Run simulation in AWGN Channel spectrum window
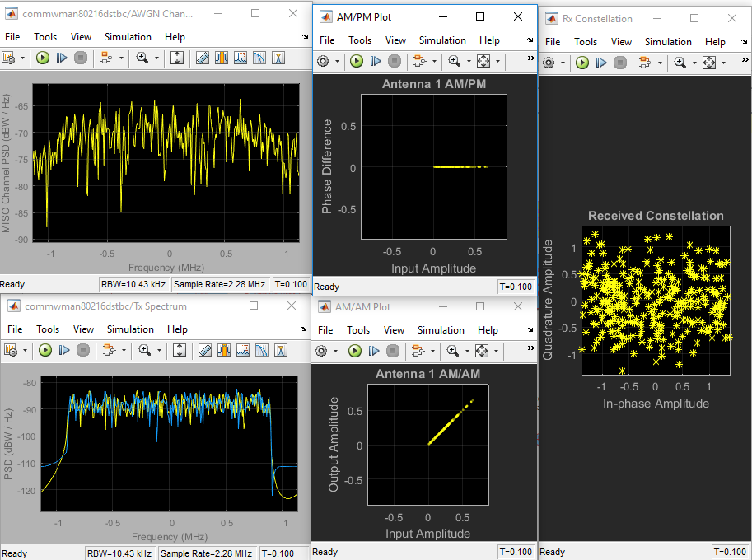 coord(43,58)
